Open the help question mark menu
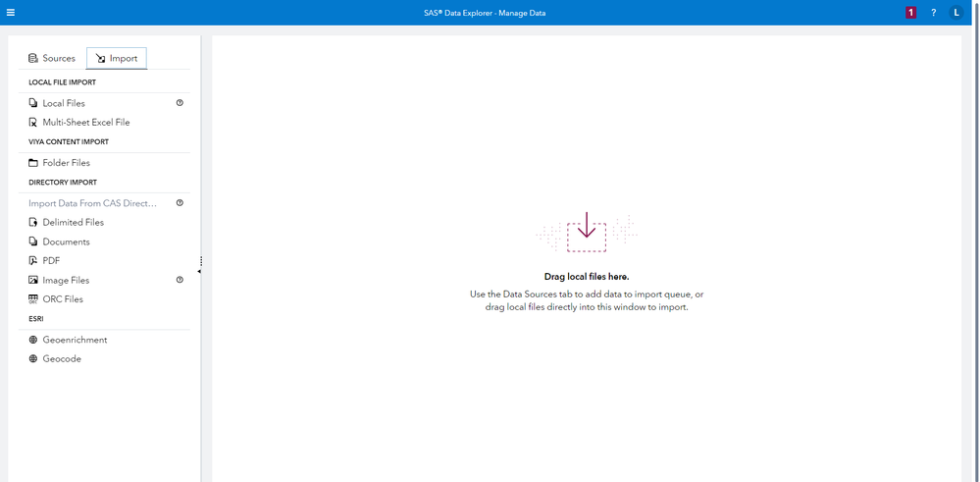The width and height of the screenshot is (980, 482). click(933, 13)
